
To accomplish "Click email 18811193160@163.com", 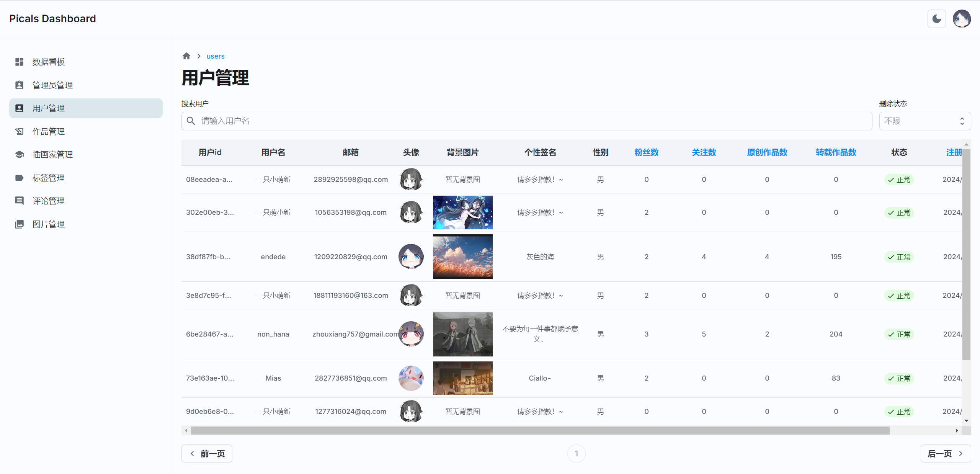I will point(351,295).
